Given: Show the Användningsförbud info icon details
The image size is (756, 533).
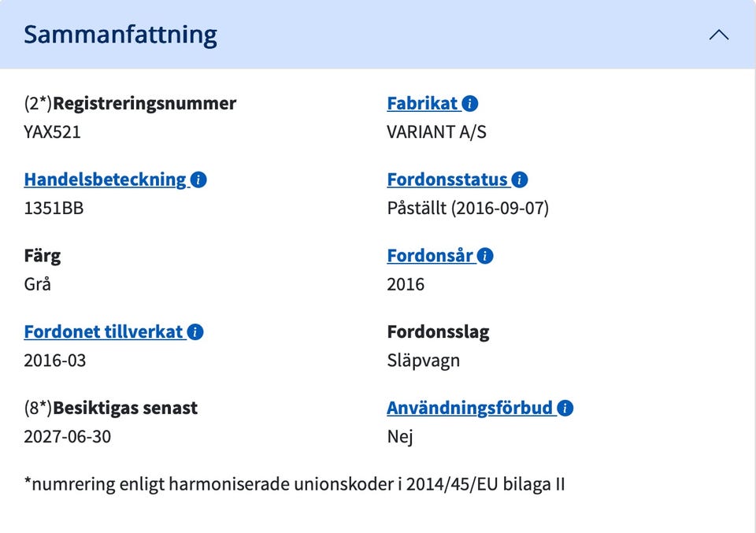Looking at the screenshot, I should (x=565, y=409).
